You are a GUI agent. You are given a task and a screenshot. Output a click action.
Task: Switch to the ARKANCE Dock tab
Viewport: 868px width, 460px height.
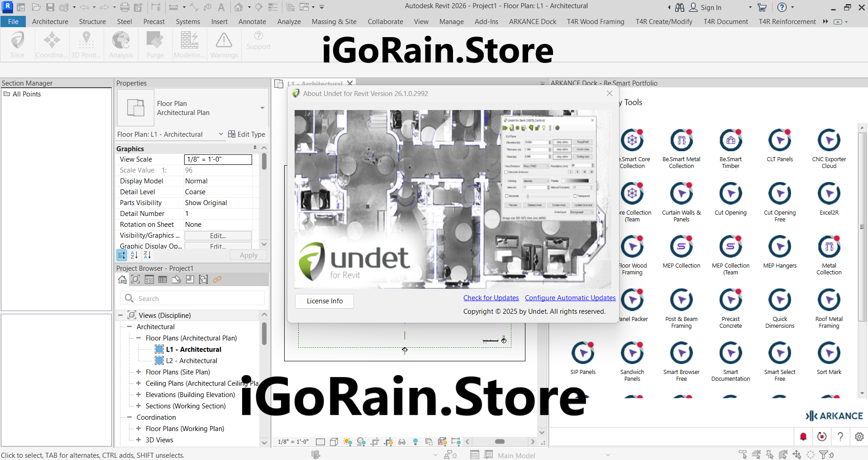[x=532, y=22]
